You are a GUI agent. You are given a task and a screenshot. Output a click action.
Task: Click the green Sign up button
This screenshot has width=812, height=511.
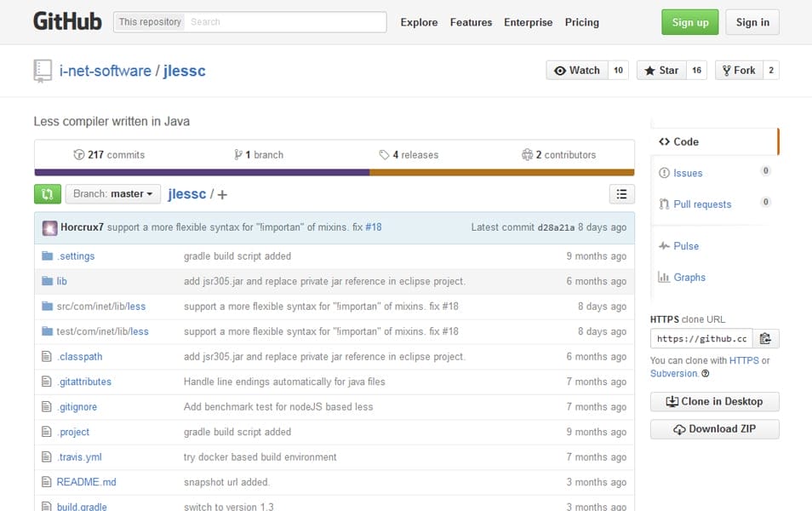pos(689,22)
